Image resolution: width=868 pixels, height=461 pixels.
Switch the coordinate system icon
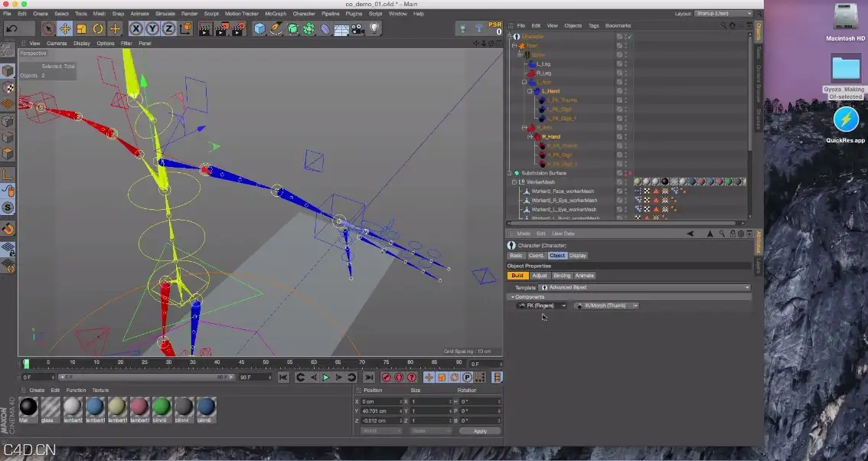185,28
